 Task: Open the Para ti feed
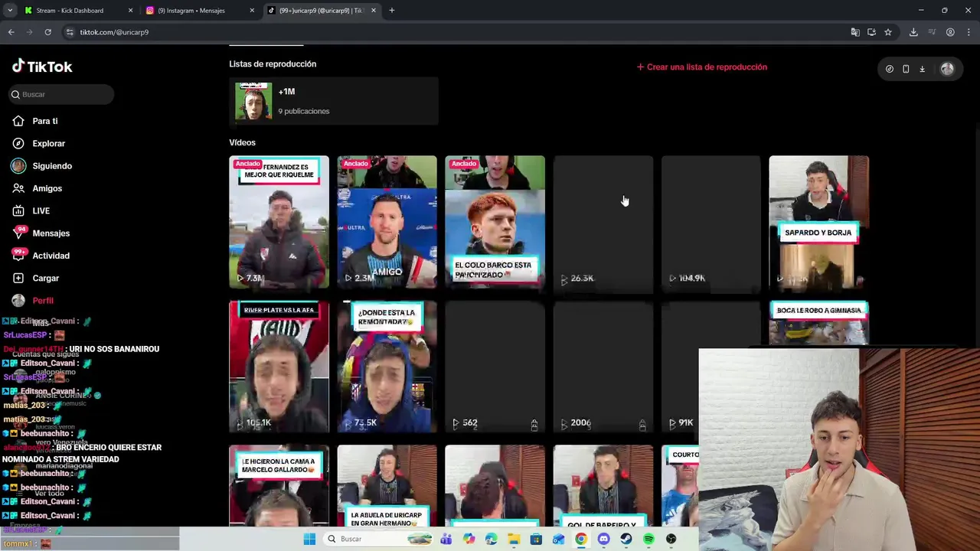(44, 121)
